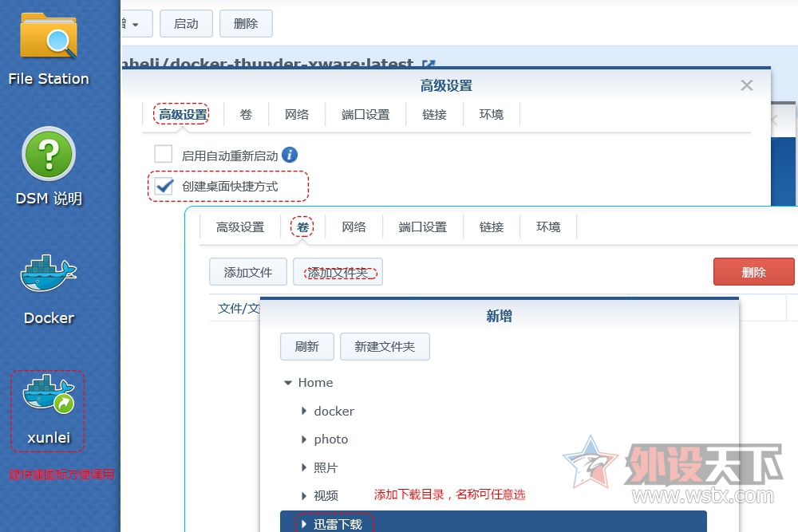The width and height of the screenshot is (798, 532).
Task: Open dropdown arrow left of 启动 button
Action: point(136,24)
